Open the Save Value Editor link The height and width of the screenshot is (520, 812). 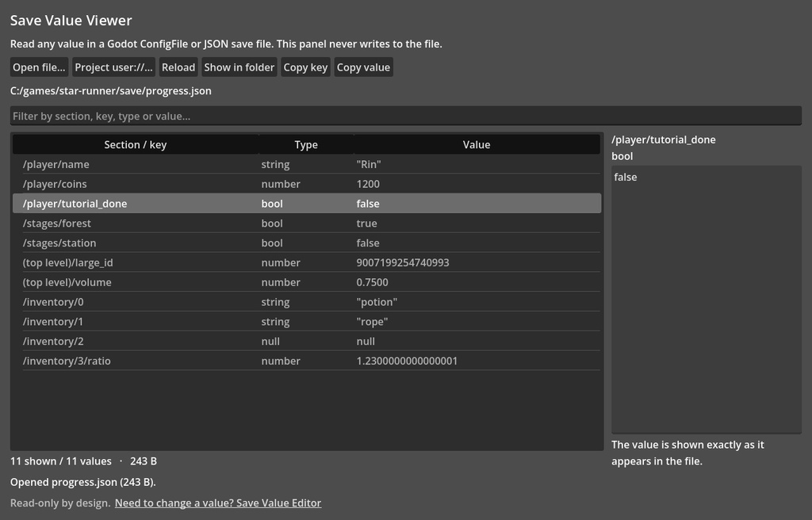[x=218, y=503]
